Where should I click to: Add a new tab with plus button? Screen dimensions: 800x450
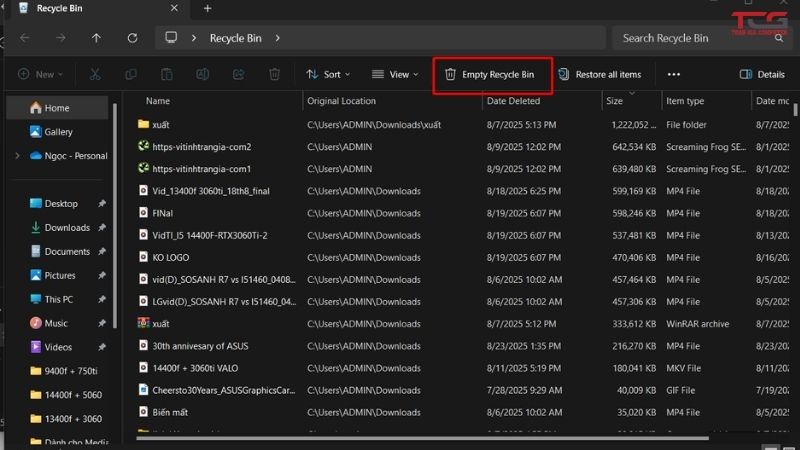point(207,9)
